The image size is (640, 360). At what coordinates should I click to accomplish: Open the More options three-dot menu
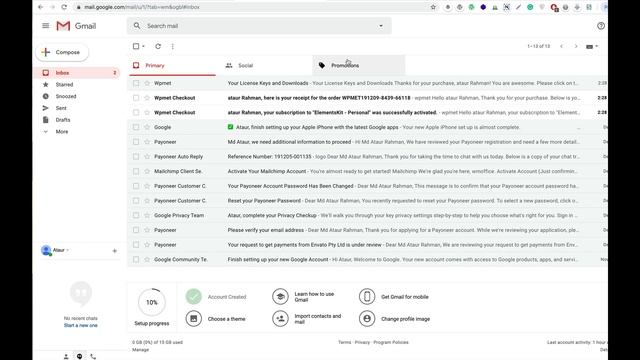tap(173, 46)
